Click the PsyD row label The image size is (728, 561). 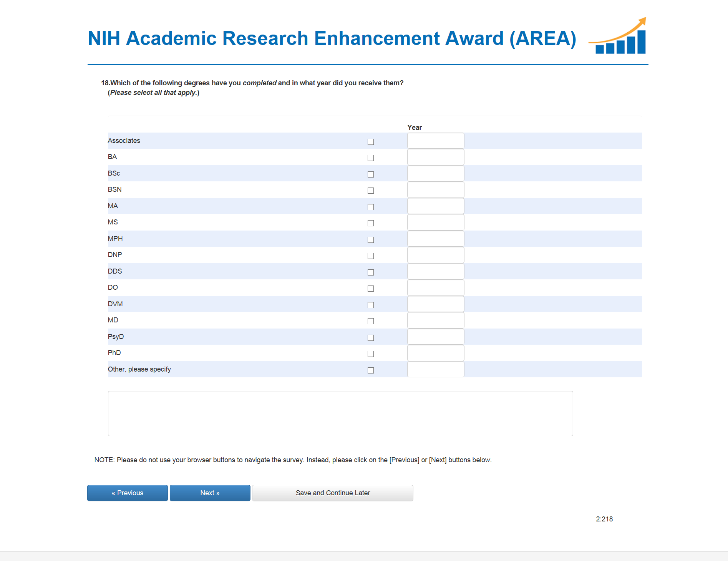tap(116, 337)
